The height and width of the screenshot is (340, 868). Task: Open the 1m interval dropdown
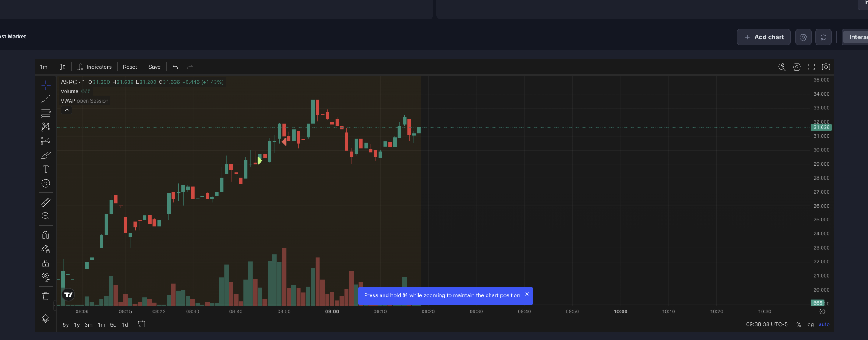pyautogui.click(x=44, y=67)
